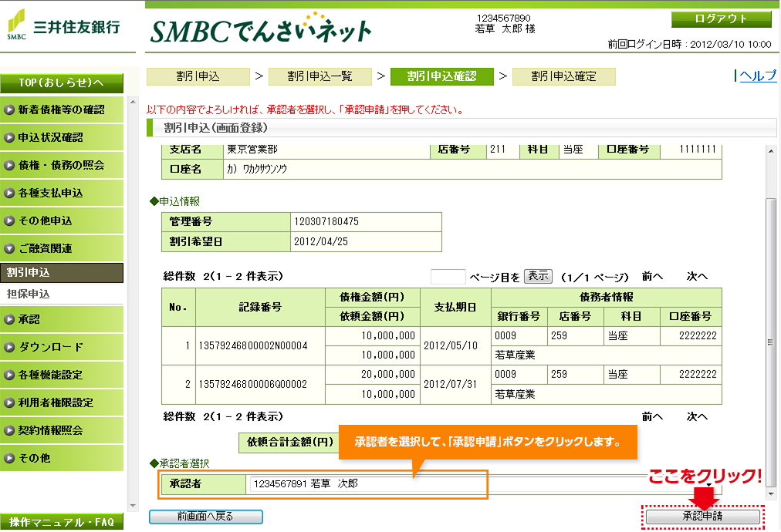Click payment date 2012/05/10
Image resolution: width=781 pixels, height=532 pixels.
[x=450, y=346]
